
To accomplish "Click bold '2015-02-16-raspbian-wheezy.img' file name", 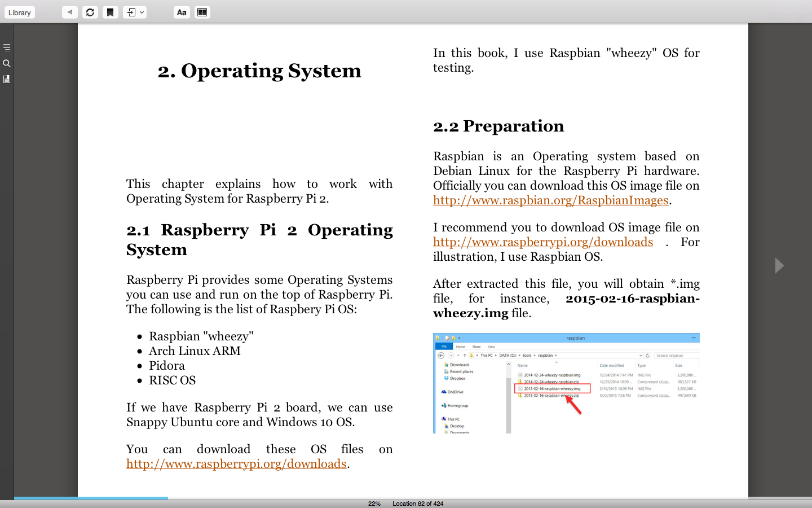I will 566,305.
